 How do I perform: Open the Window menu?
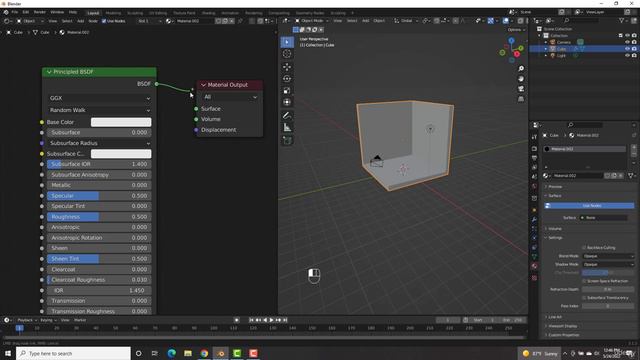tap(57, 12)
